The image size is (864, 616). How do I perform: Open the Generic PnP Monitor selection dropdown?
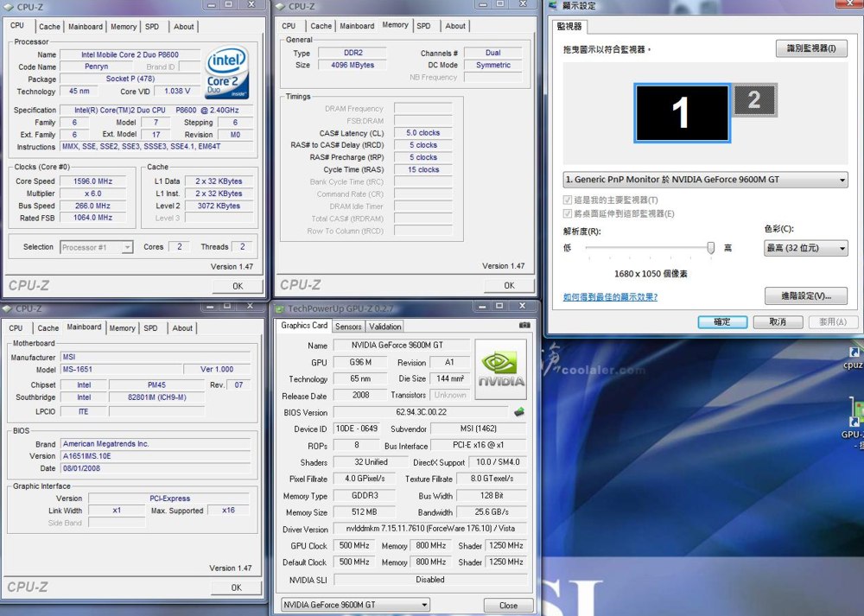point(705,180)
